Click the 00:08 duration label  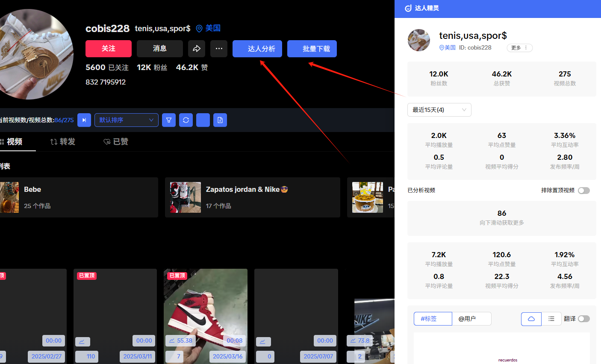tap(235, 341)
